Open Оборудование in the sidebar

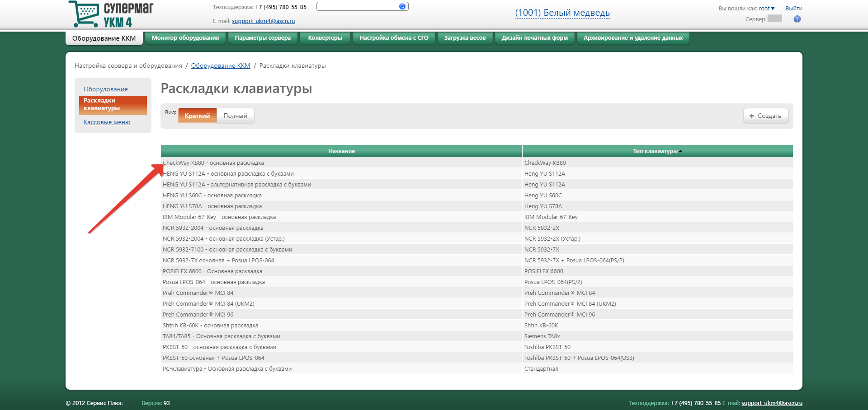pos(106,89)
